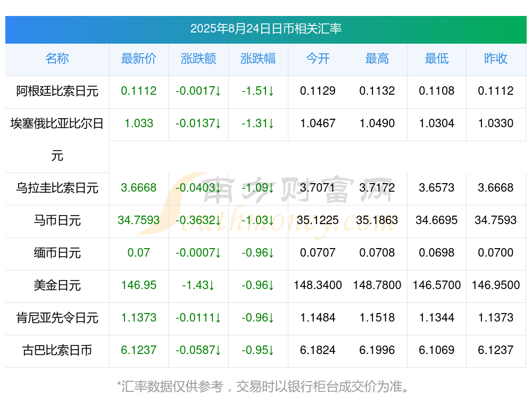Click opening value 0.0707

pyautogui.click(x=318, y=252)
